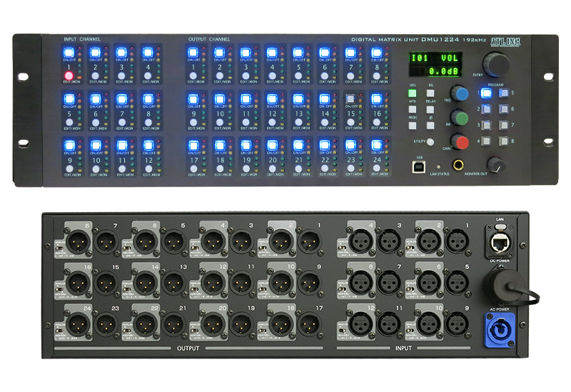This screenshot has width=571, height=392.
Task: Toggle output channel 24 ON/OFF button
Action: [x=376, y=145]
